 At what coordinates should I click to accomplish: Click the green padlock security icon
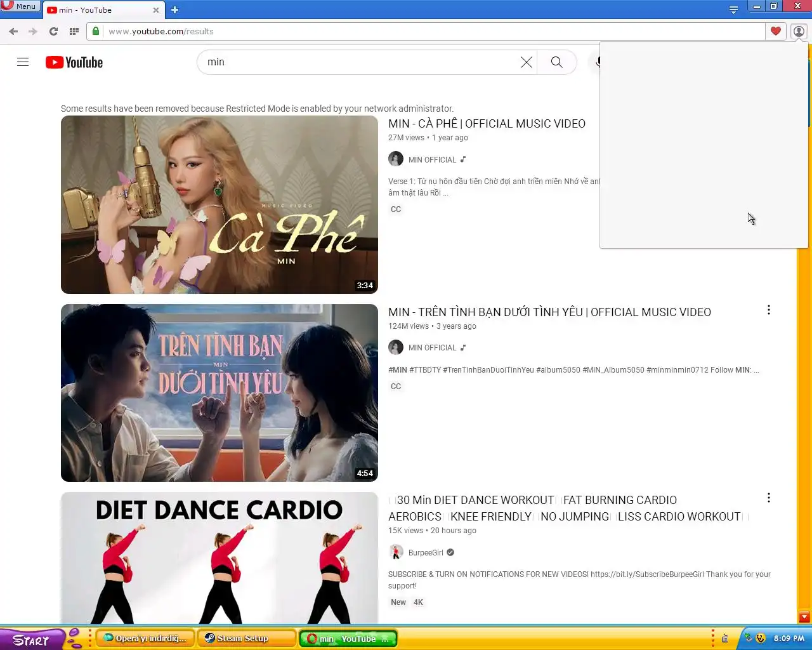point(95,31)
